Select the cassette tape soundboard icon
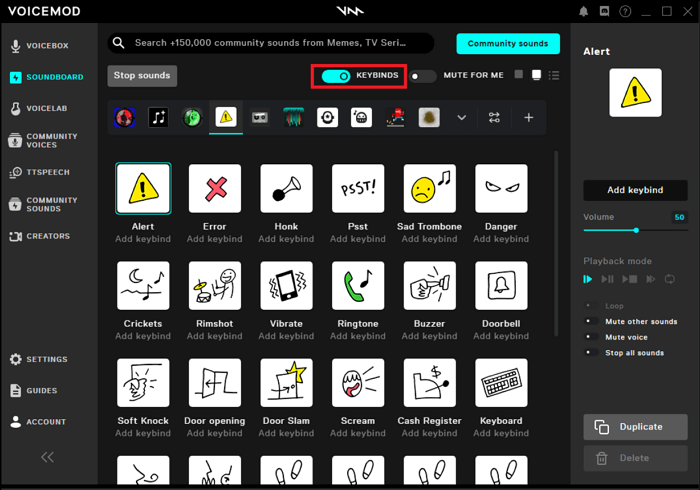The image size is (700, 490). [x=260, y=117]
